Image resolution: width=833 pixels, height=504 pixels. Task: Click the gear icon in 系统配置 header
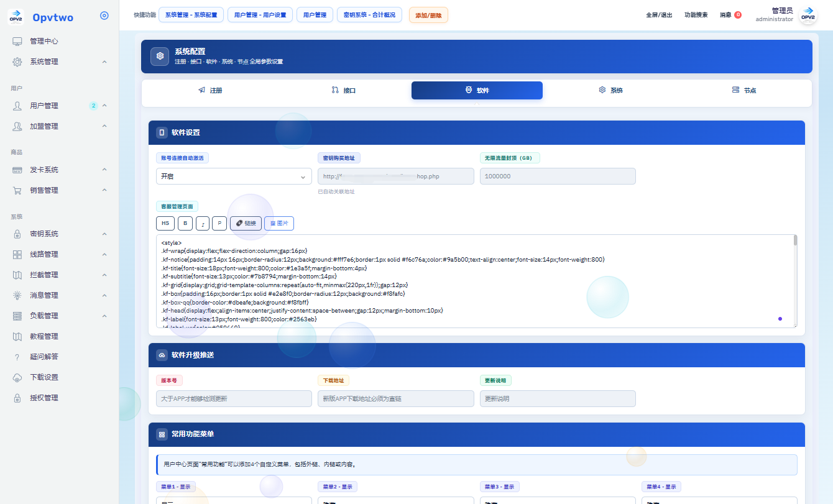click(160, 56)
